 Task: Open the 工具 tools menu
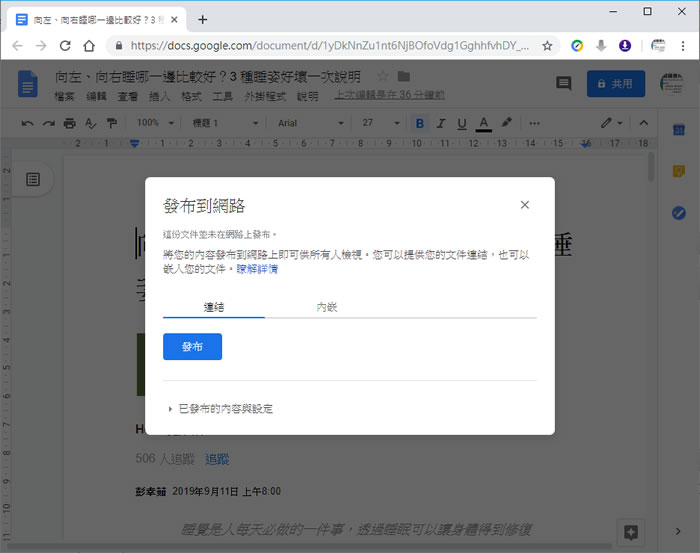tap(222, 96)
